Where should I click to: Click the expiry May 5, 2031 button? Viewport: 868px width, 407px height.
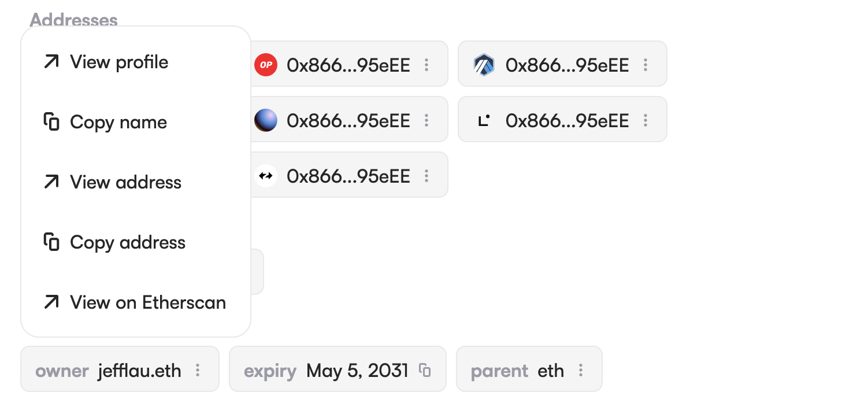point(329,370)
